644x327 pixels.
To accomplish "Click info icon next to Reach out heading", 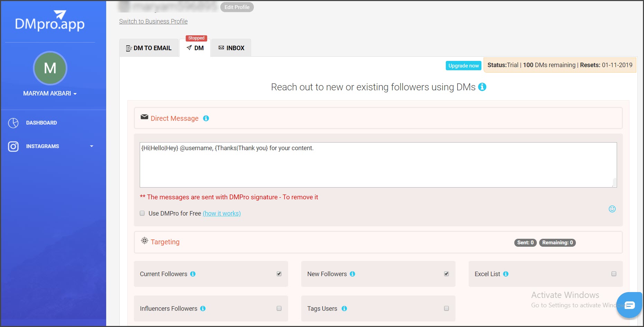I will pos(482,87).
